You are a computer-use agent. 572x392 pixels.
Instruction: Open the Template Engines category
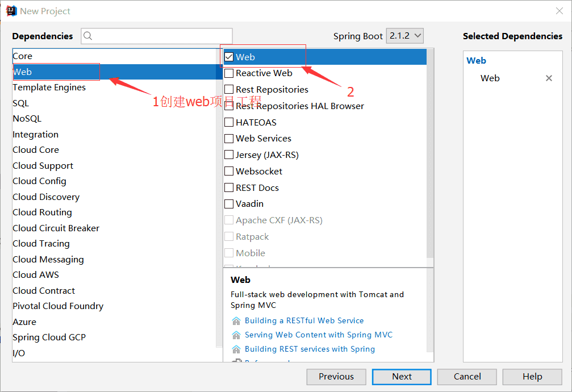(x=114, y=87)
